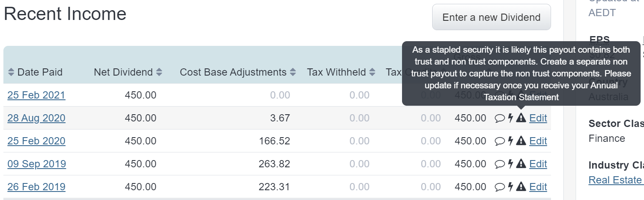Screen dimensions: 644x200
Task: Open the 28 Aug 2020 payout link
Action: pos(37,118)
